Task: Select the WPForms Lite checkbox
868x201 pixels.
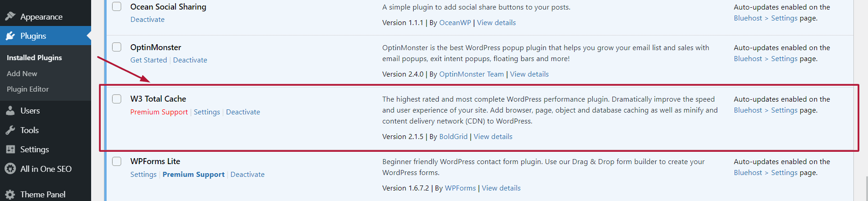Action: point(117,161)
